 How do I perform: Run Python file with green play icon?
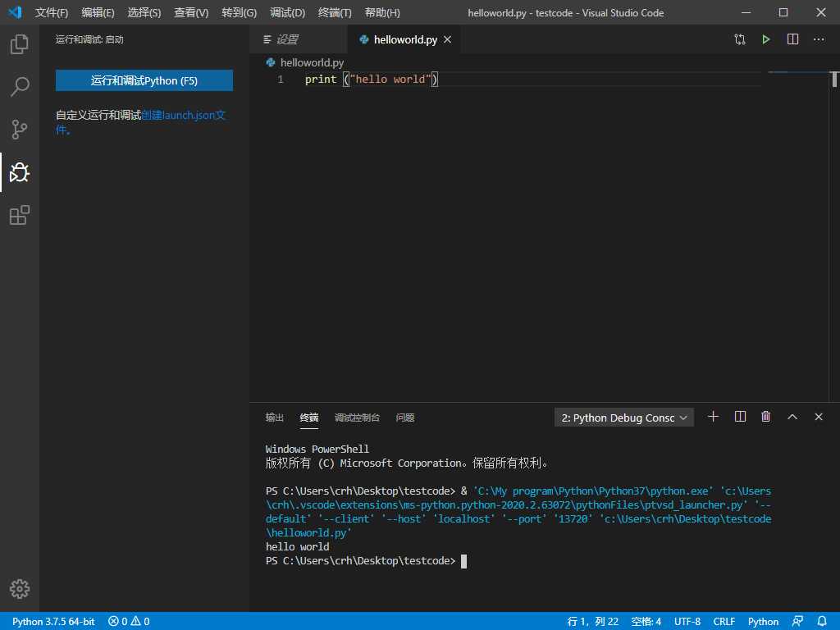pyautogui.click(x=766, y=39)
